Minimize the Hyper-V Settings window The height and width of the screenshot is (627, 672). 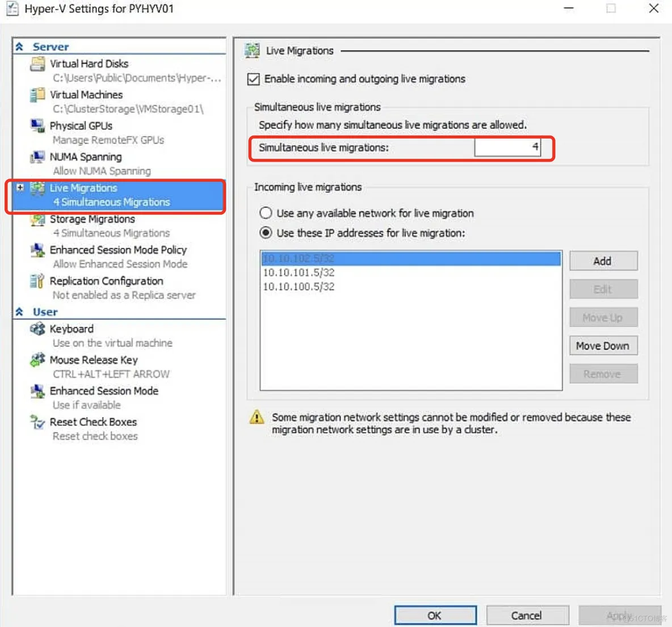(x=569, y=8)
